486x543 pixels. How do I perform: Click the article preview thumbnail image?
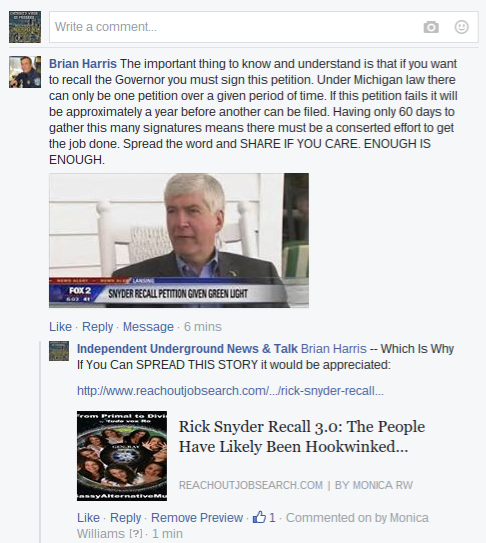tap(122, 456)
